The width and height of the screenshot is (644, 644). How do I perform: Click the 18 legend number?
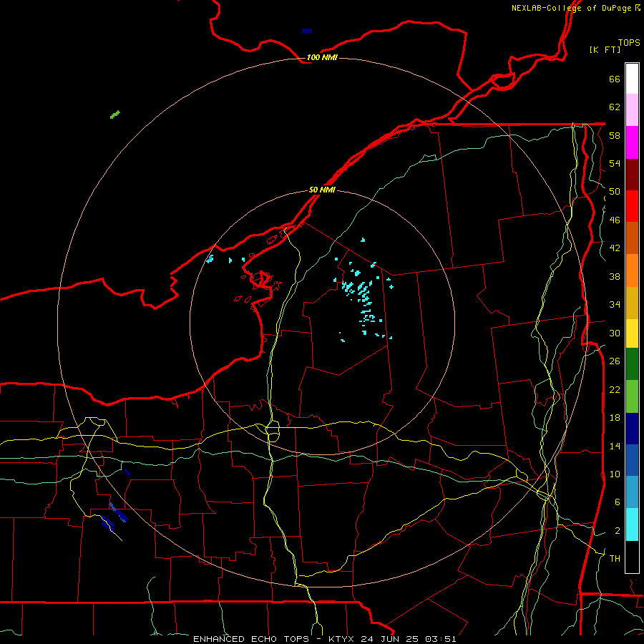[615, 418]
